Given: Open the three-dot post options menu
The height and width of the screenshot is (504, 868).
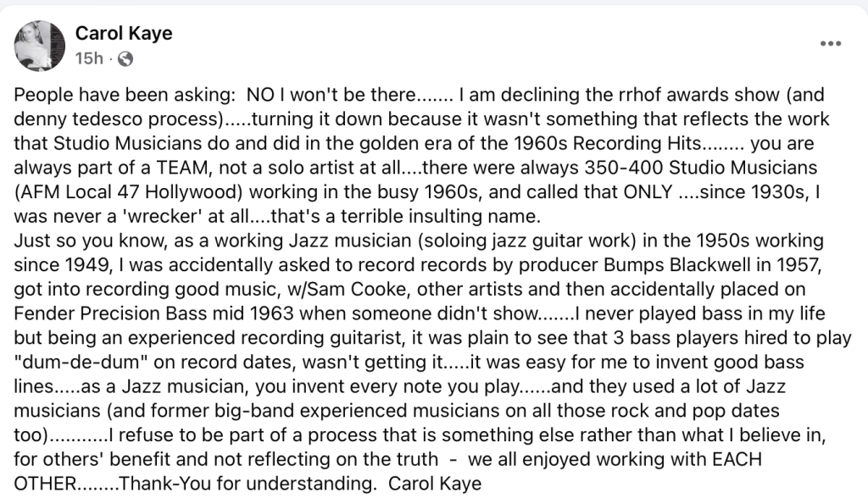Looking at the screenshot, I should pyautogui.click(x=831, y=44).
